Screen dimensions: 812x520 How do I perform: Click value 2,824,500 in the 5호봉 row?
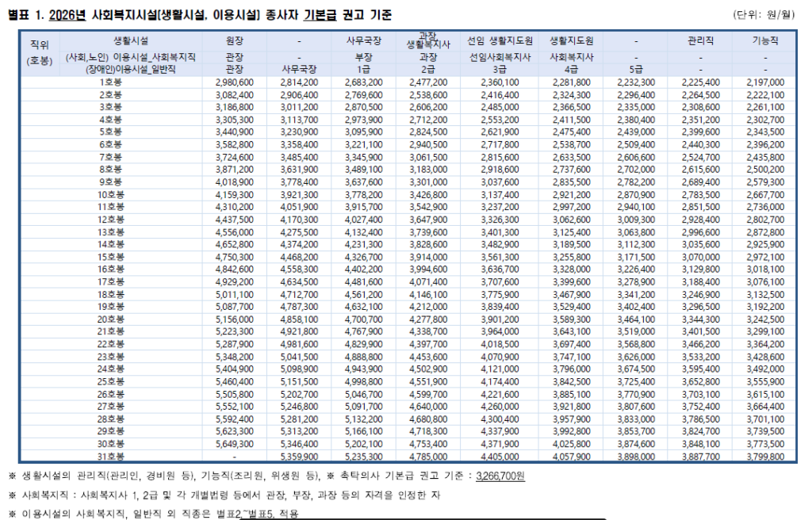coord(427,132)
